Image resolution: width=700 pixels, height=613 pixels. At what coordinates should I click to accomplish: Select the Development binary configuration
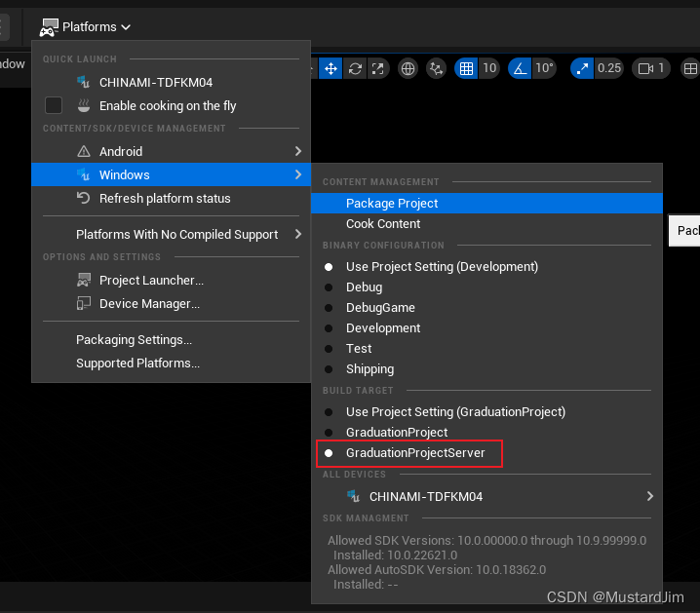pyautogui.click(x=486, y=328)
